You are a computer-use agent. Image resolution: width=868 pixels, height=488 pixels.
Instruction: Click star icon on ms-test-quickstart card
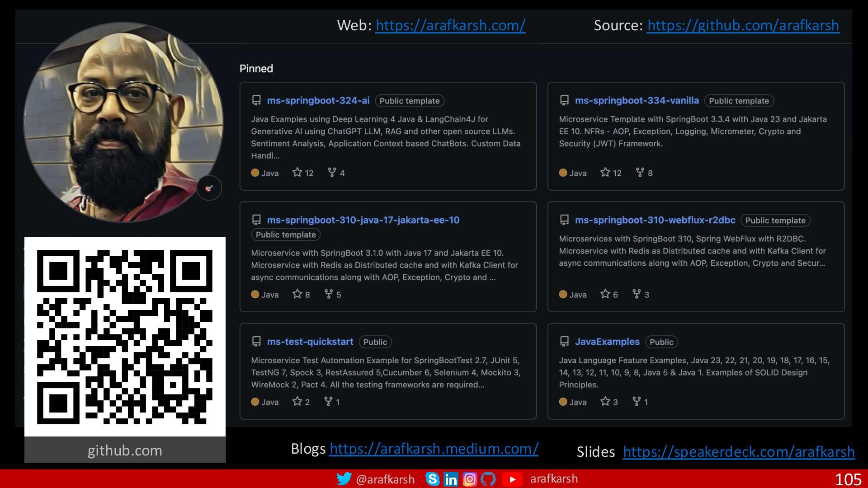click(297, 401)
